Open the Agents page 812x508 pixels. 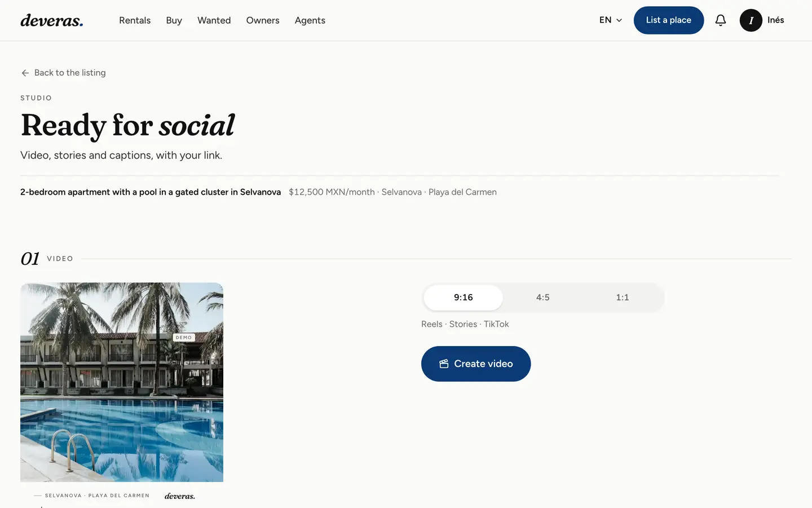click(x=310, y=20)
